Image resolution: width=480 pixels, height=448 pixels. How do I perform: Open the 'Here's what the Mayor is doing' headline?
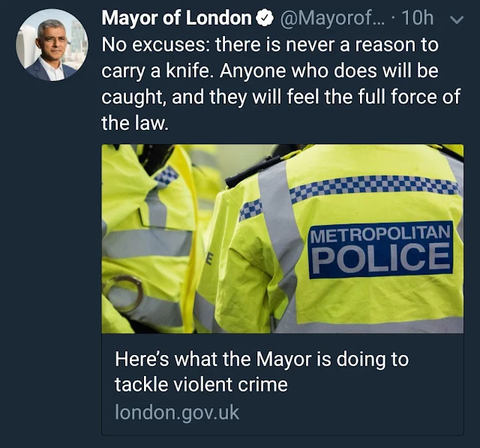(262, 359)
